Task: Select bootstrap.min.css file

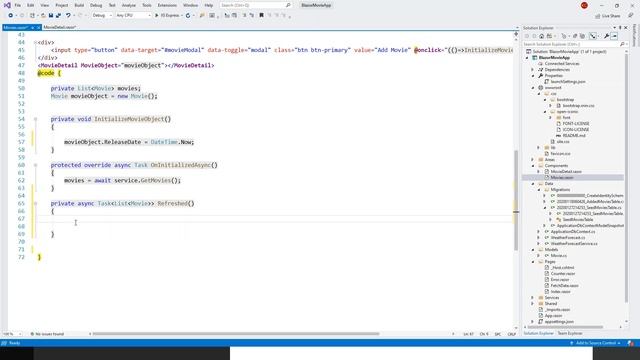Action: pyautogui.click(x=578, y=106)
